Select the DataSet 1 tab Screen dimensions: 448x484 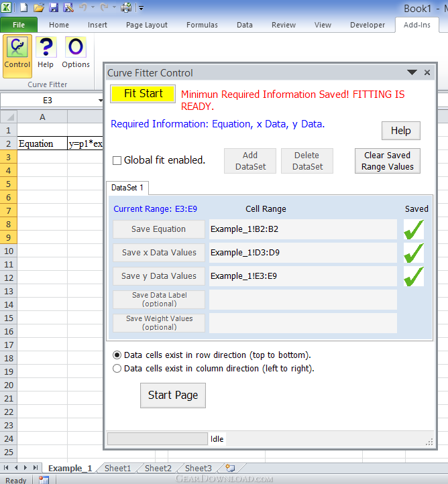coord(127,188)
